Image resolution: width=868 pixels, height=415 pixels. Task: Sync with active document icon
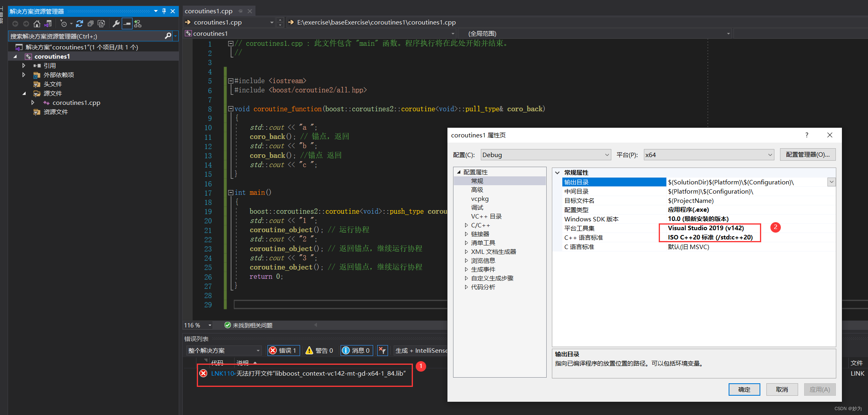[80, 24]
